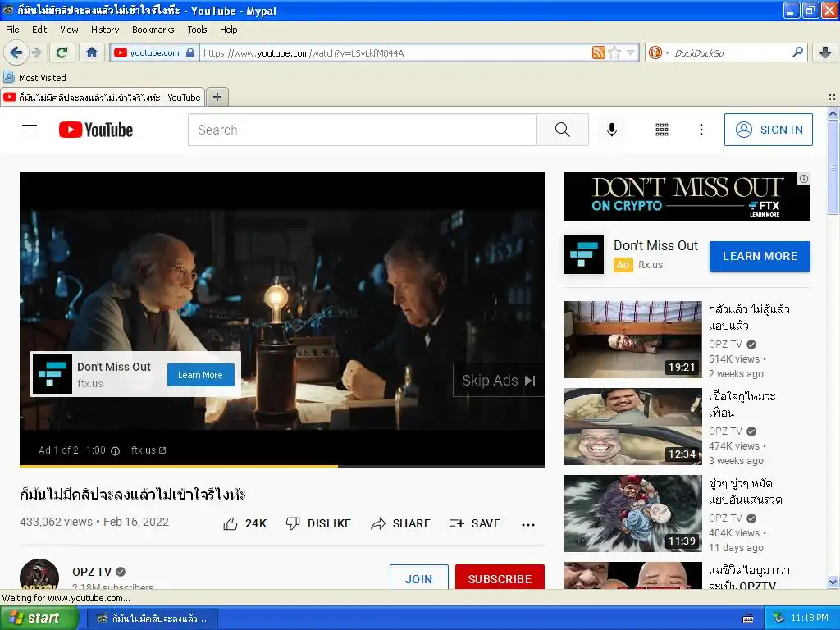This screenshot has height=630, width=840.
Task: Click the YouTube logo
Action: point(96,130)
